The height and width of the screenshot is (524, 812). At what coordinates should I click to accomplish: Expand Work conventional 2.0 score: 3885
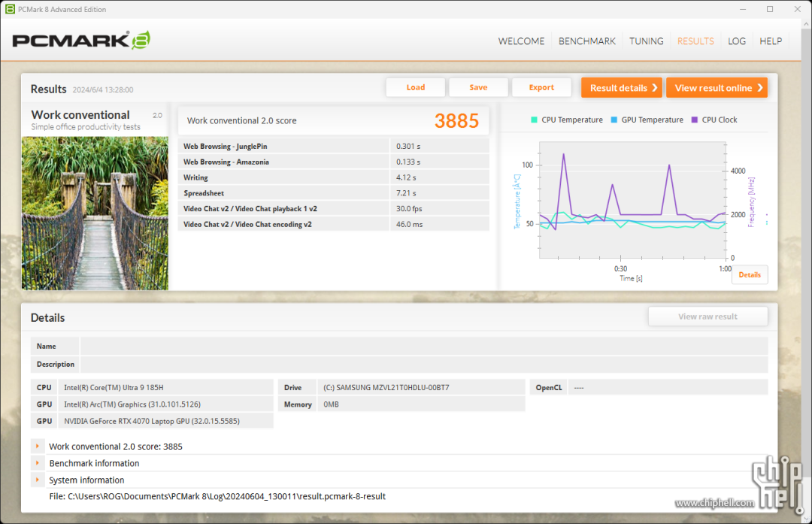[38, 446]
